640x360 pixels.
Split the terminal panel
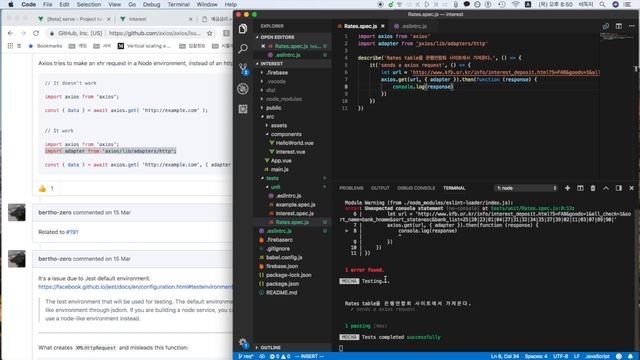point(580,188)
